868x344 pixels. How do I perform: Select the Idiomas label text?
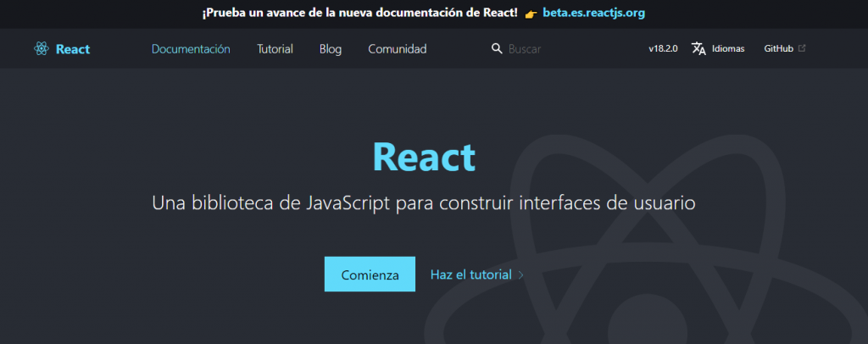[728, 49]
